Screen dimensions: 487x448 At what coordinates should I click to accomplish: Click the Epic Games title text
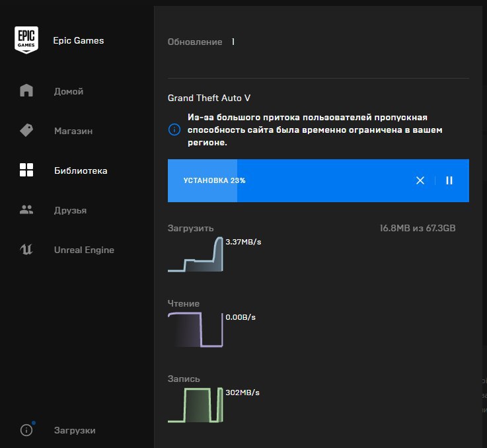tap(78, 40)
